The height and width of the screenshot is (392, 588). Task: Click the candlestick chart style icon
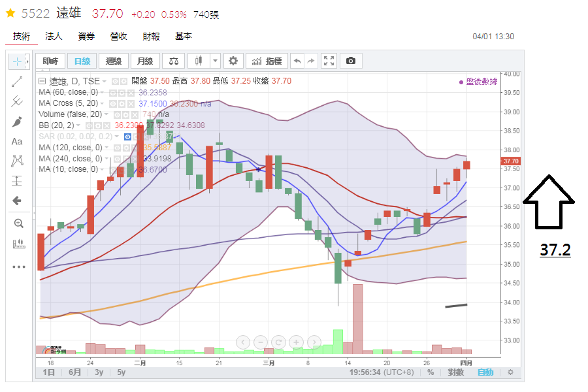pos(199,61)
